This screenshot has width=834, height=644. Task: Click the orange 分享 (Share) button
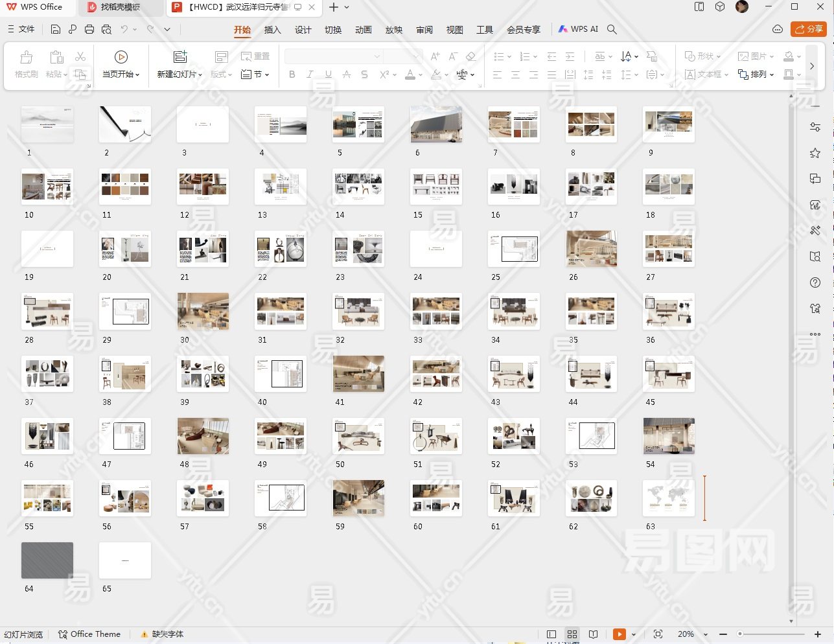pyautogui.click(x=809, y=29)
